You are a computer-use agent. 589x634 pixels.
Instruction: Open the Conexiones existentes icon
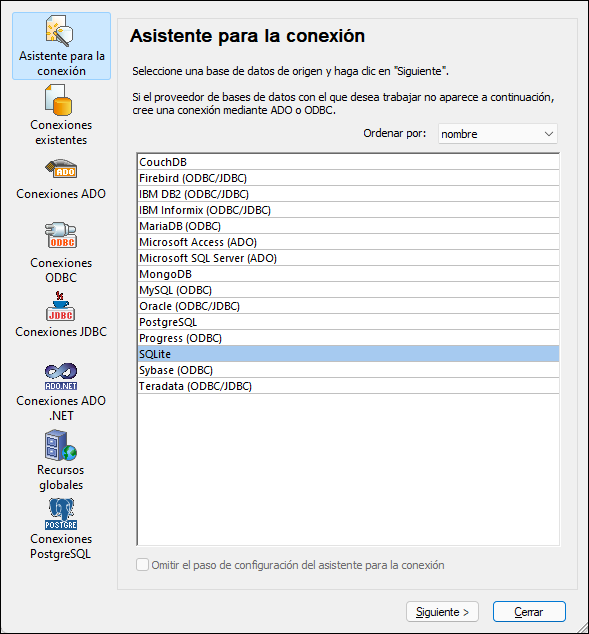(x=59, y=100)
